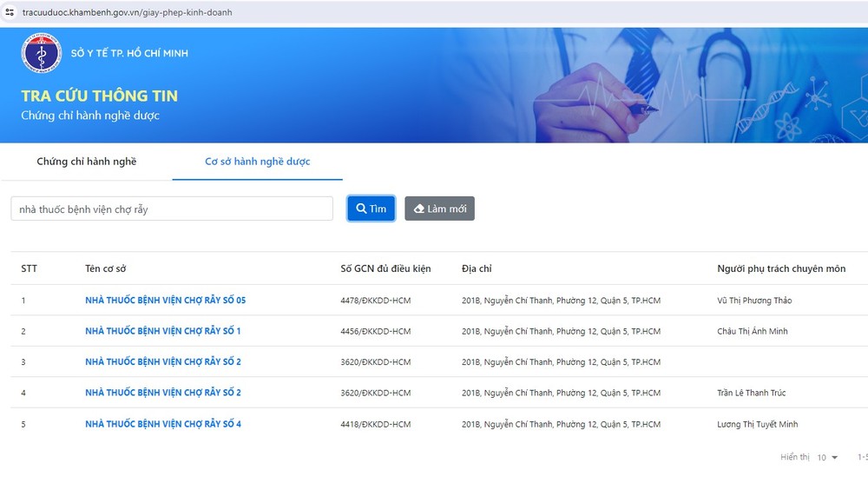Open Nhà thuốc Bệnh viện Chợ Rẫy số 4
Image resolution: width=868 pixels, height=490 pixels.
point(162,424)
